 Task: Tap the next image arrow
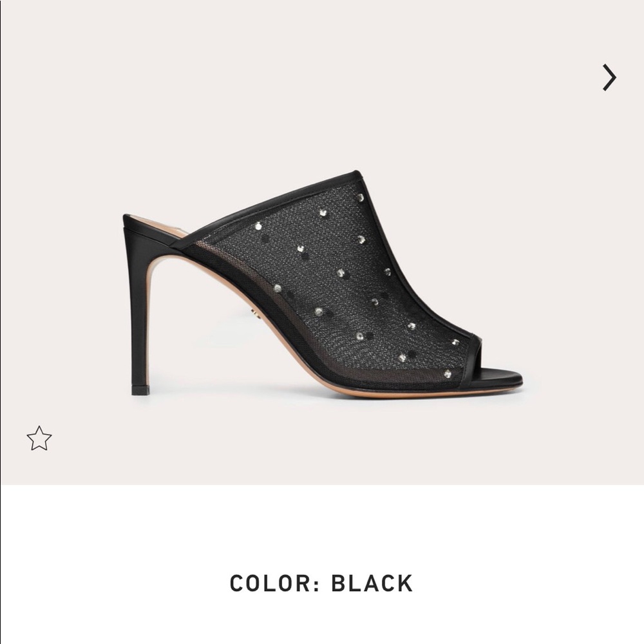(609, 77)
